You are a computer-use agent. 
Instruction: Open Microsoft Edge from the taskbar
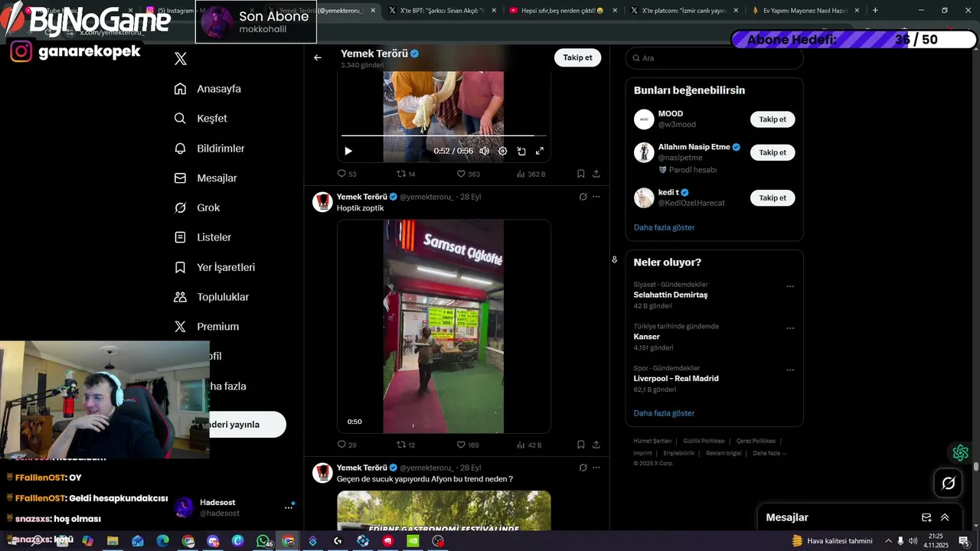pyautogui.click(x=162, y=541)
